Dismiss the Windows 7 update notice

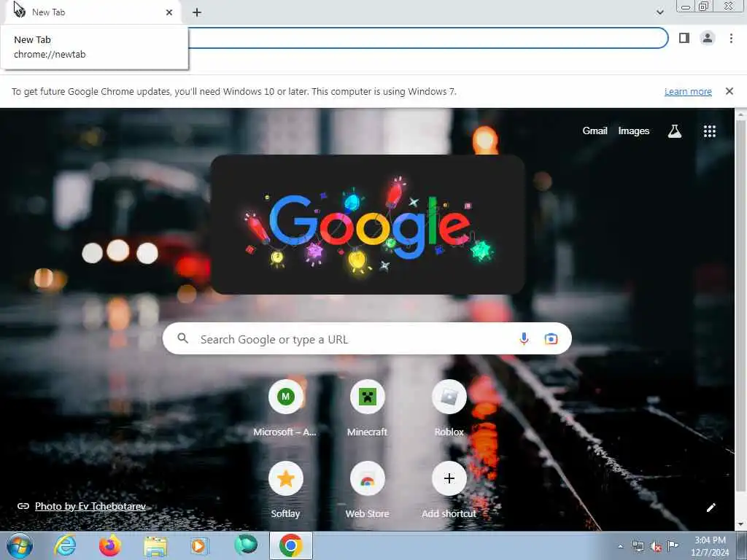(x=729, y=91)
